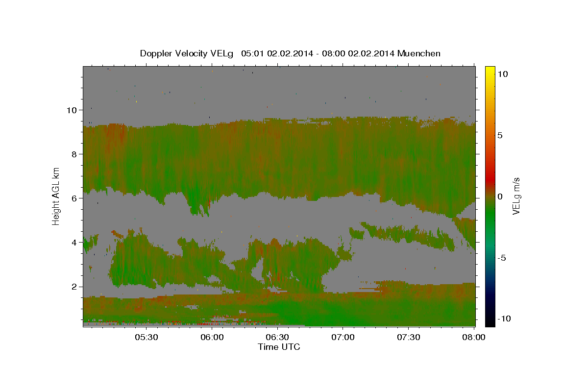Click the height tick label 10
Image resolution: width=588 pixels, height=392 pixels.
(72, 110)
